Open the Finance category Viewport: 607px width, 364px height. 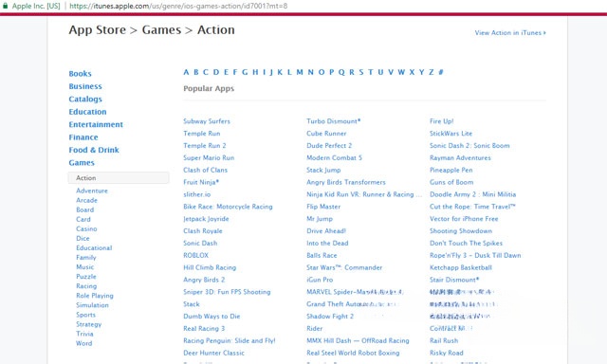click(83, 137)
